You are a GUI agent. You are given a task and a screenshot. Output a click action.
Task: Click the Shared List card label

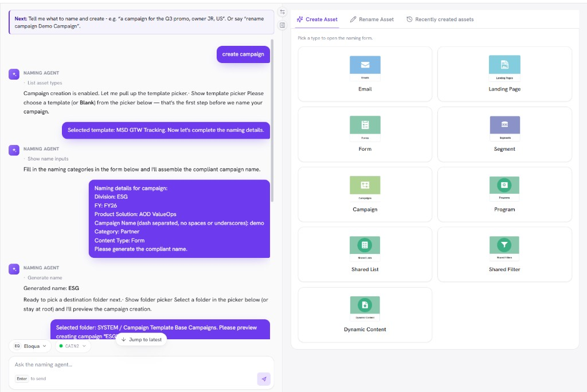365,269
